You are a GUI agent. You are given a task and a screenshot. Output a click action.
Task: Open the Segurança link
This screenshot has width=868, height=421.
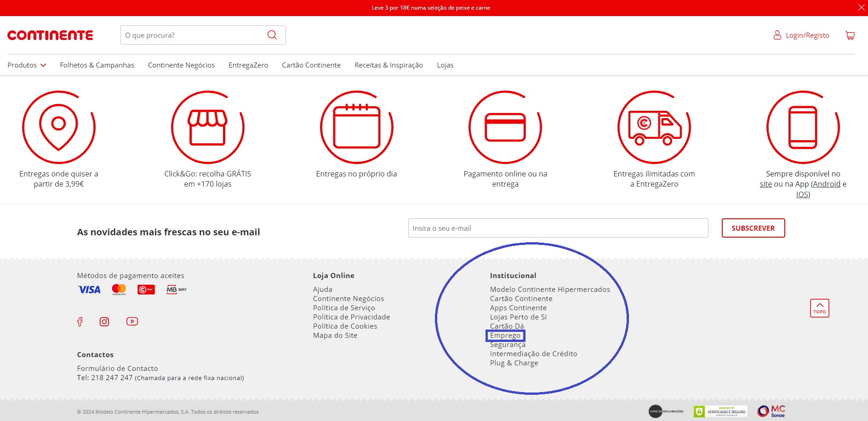(508, 345)
